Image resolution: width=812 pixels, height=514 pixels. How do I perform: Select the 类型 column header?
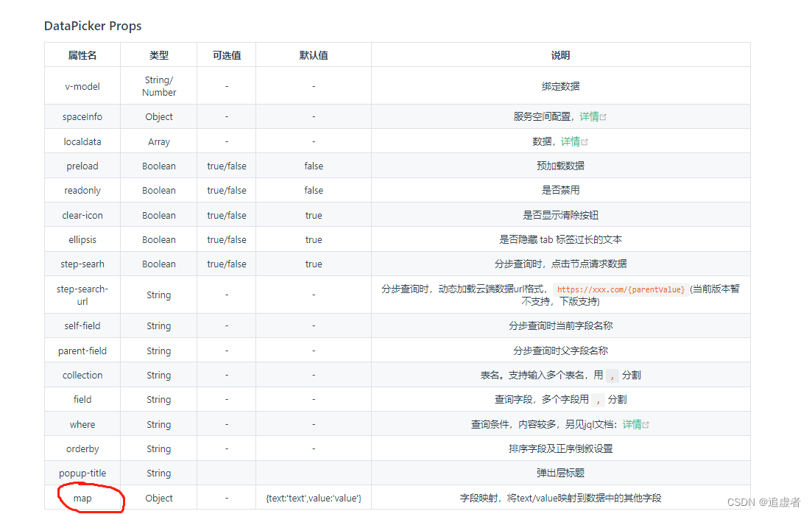(x=158, y=54)
